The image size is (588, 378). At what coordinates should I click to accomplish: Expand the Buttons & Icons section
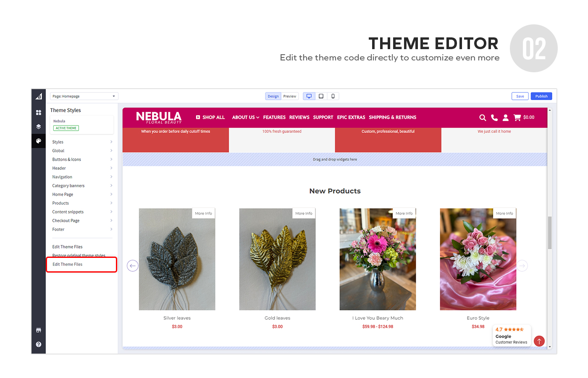[x=82, y=160]
